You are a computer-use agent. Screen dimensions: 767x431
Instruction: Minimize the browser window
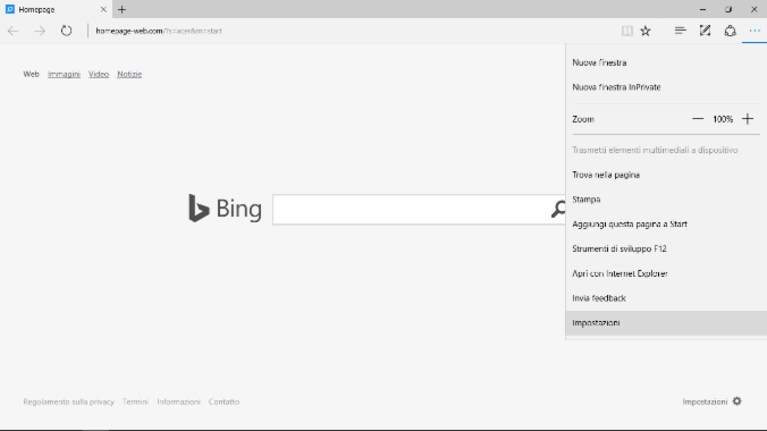703,9
